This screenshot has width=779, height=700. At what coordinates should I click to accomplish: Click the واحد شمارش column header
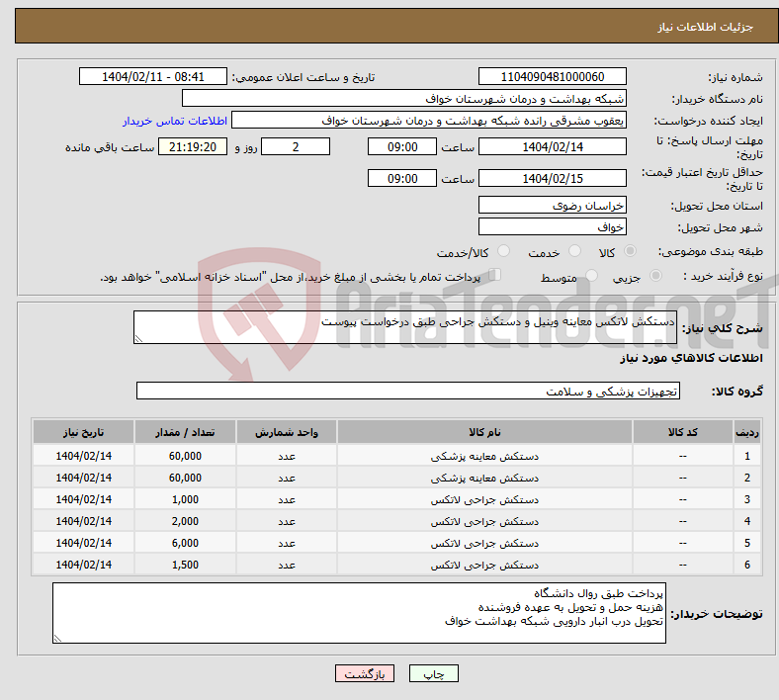coord(287,432)
